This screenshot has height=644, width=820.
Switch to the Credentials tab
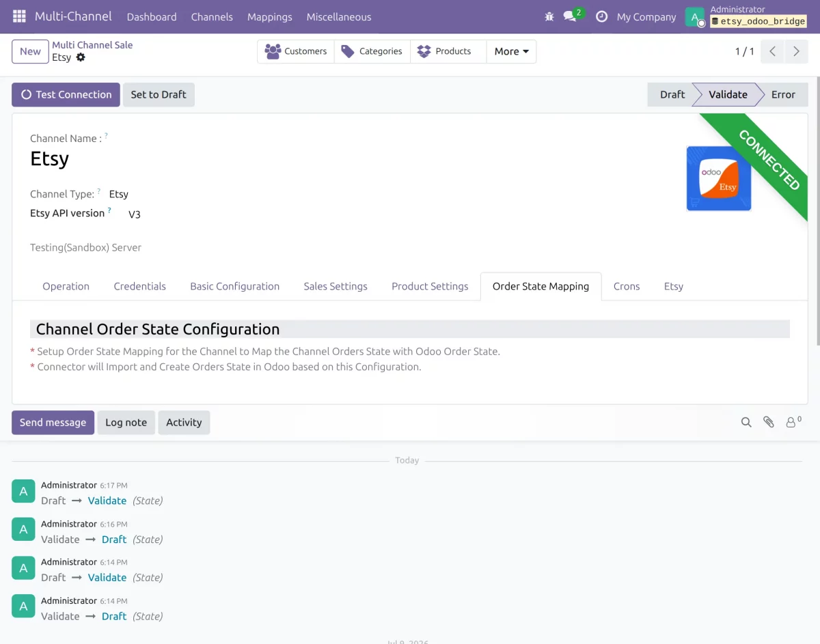140,286
